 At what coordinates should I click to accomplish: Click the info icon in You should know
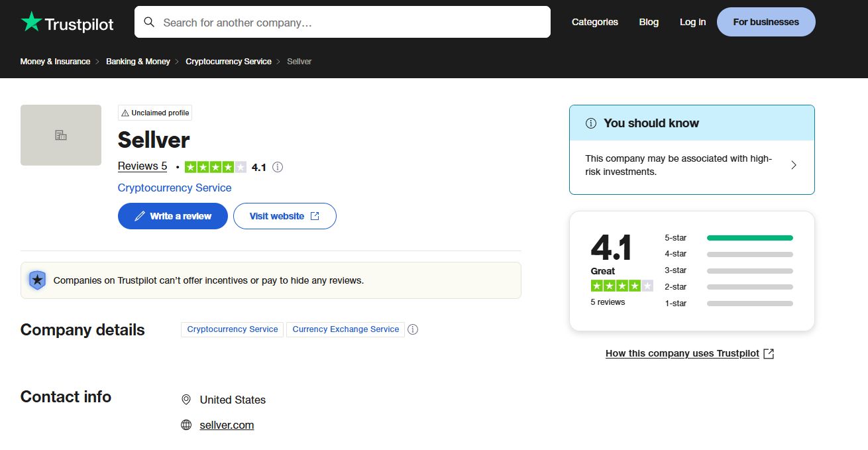click(591, 123)
